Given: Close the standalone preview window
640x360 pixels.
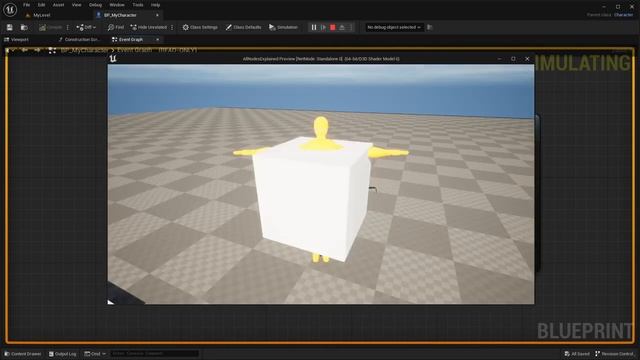Looking at the screenshot, I should pos(527,59).
